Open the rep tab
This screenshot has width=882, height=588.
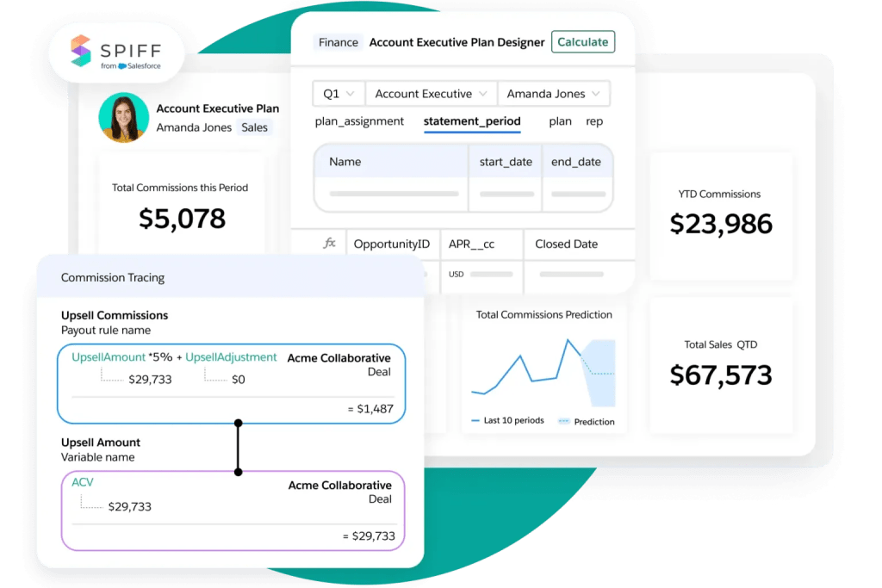(x=594, y=121)
